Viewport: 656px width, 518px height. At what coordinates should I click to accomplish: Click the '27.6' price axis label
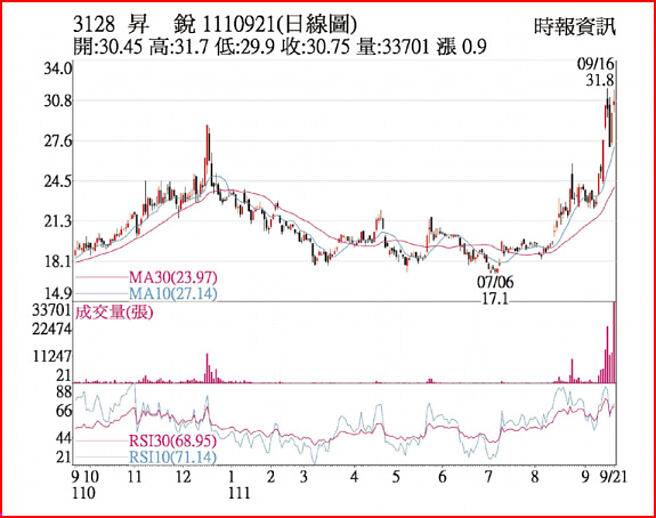(x=58, y=141)
